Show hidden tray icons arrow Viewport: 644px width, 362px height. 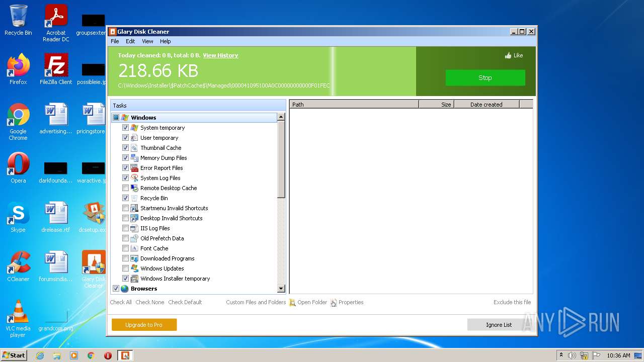(561, 355)
